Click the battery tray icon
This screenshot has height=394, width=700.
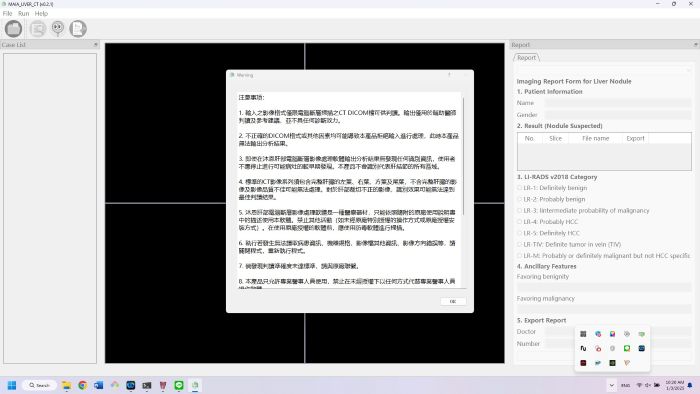coord(657,385)
